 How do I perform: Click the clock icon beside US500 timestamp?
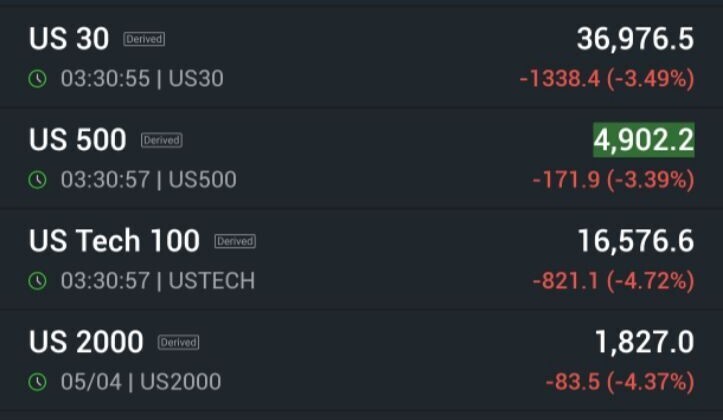pyautogui.click(x=38, y=180)
